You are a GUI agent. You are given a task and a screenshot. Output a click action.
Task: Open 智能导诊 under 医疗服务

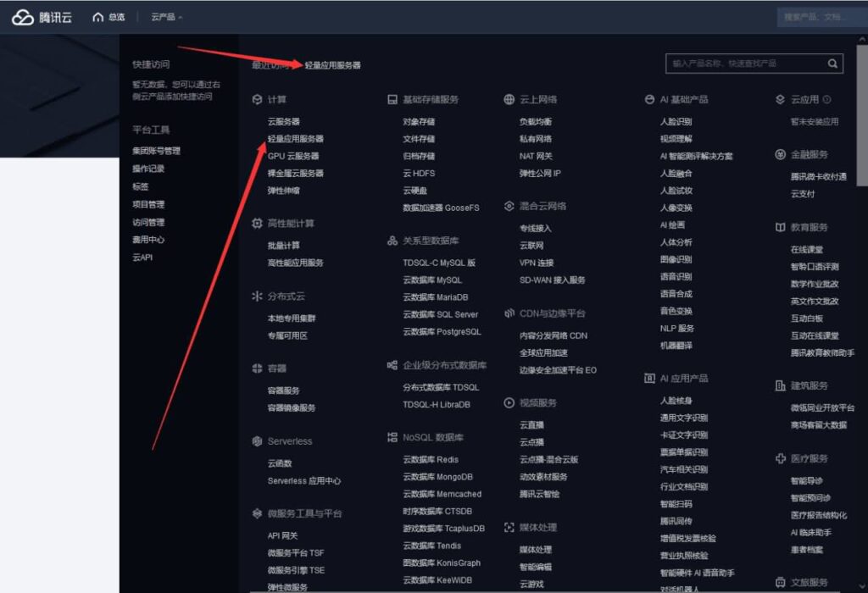pyautogui.click(x=807, y=480)
